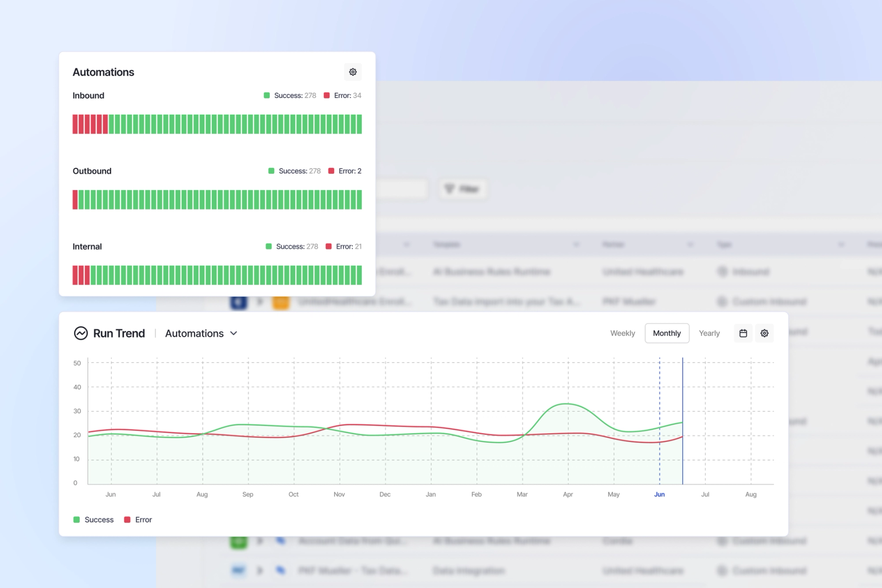The width and height of the screenshot is (882, 588).
Task: Open the calendar date picker in Run Trend
Action: click(x=743, y=333)
